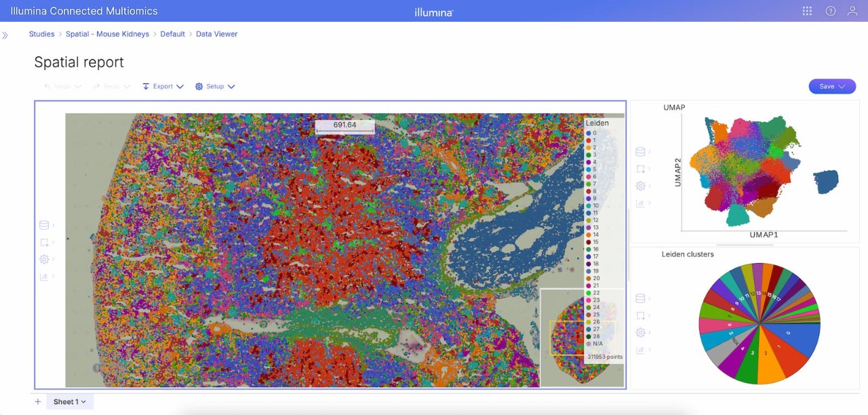This screenshot has height=415, width=868.
Task: Add a new sheet with plus button
Action: coord(38,402)
